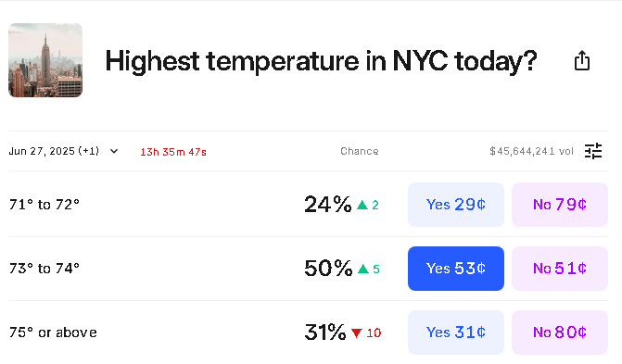Click the Highest temperature in NYC today title
Screen dimensions: 622x364
(321, 61)
